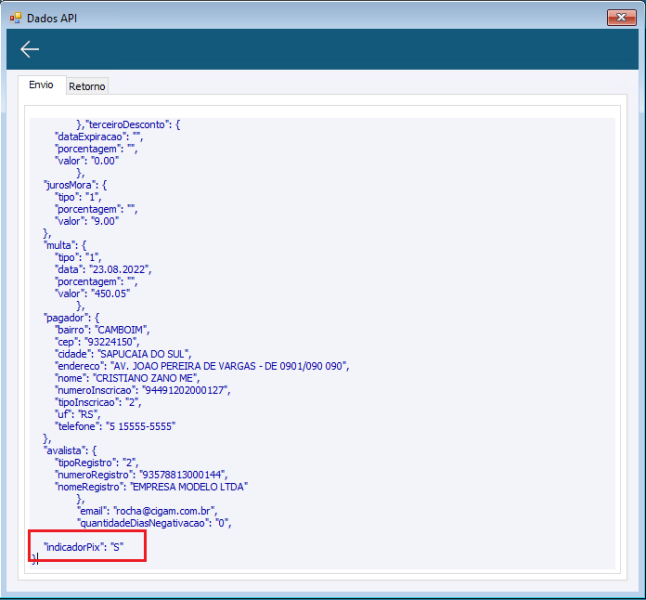Viewport: 646px width, 600px height.
Task: Click the "indicadorPix": "S" line
Action: pos(84,547)
